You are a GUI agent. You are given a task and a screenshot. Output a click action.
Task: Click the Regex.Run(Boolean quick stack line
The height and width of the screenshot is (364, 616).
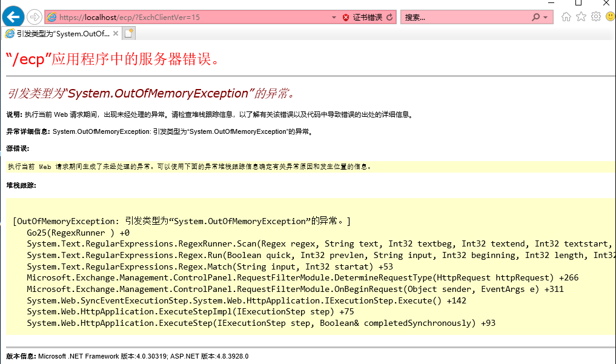tap(320, 255)
